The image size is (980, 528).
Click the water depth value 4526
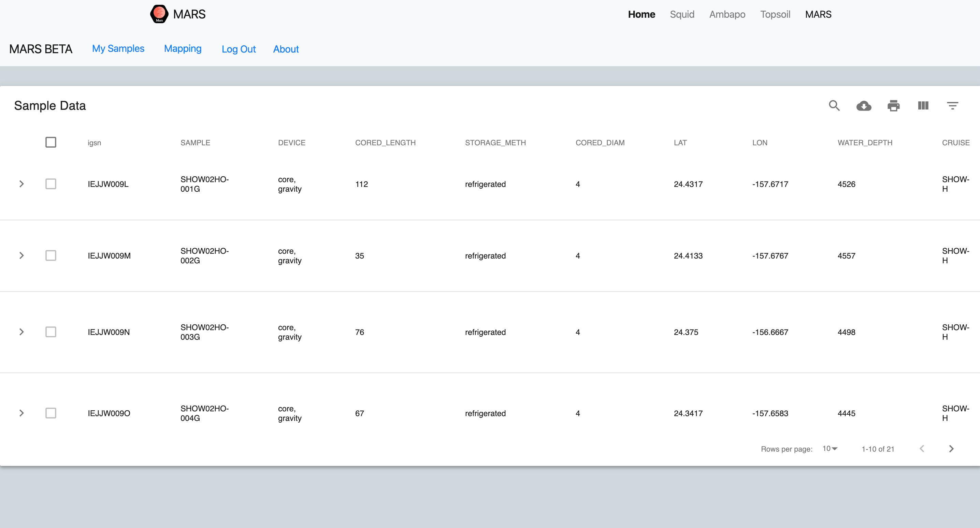tap(847, 184)
